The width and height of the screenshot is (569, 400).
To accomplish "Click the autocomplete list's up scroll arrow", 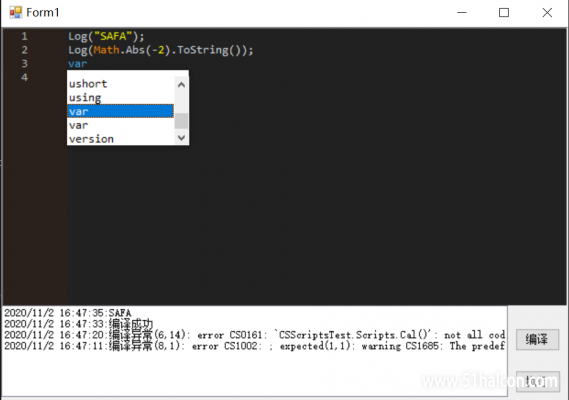I will (x=181, y=85).
